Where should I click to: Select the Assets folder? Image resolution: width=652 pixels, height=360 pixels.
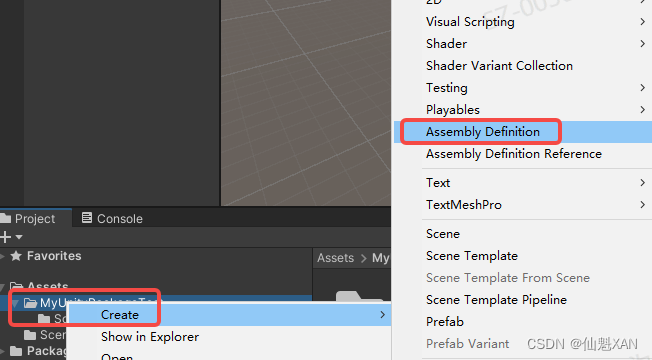[47, 286]
